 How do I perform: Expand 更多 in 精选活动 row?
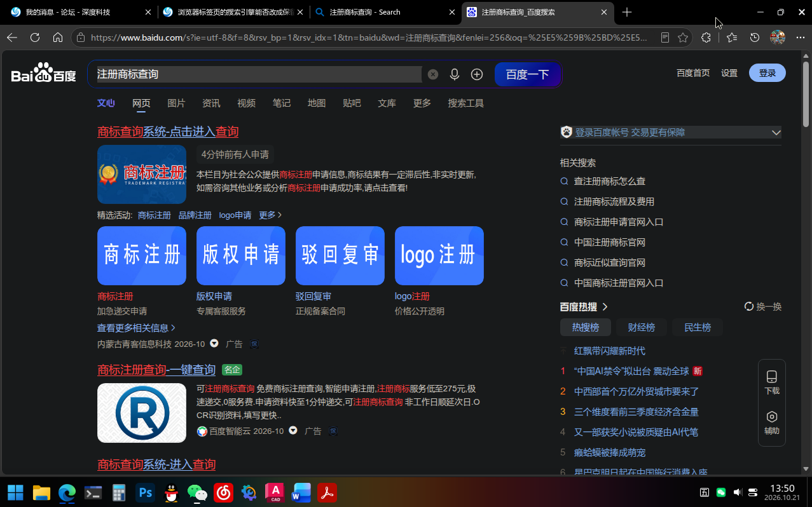(270, 215)
